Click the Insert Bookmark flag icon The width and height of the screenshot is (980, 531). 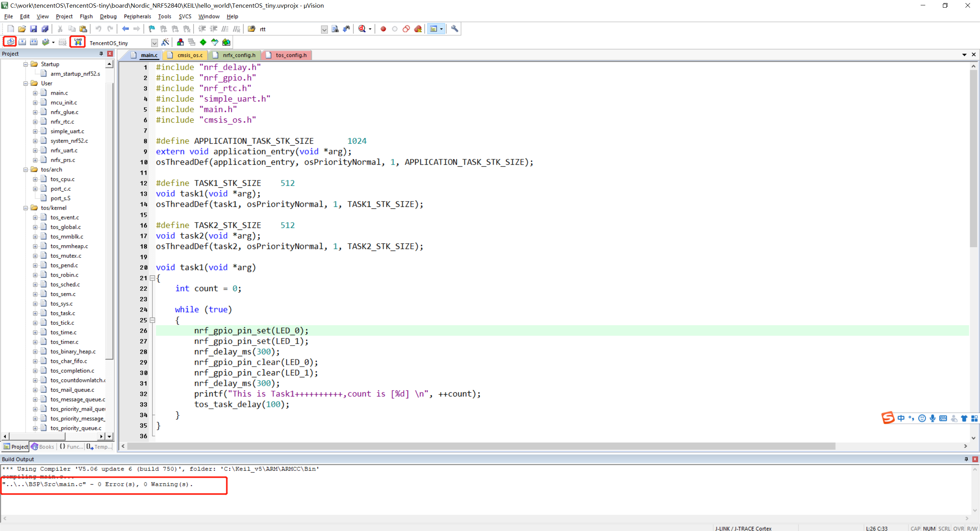(152, 29)
